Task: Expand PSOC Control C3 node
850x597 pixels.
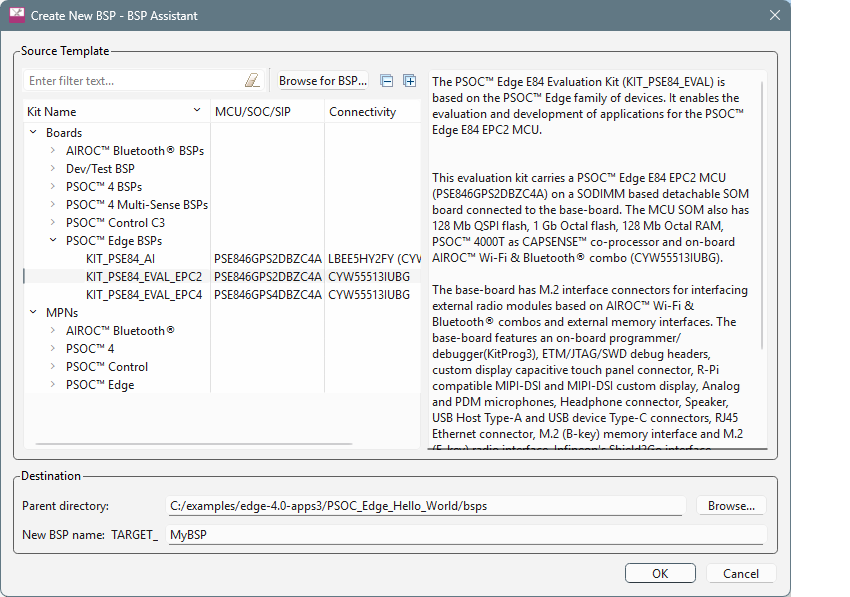Action: point(53,222)
